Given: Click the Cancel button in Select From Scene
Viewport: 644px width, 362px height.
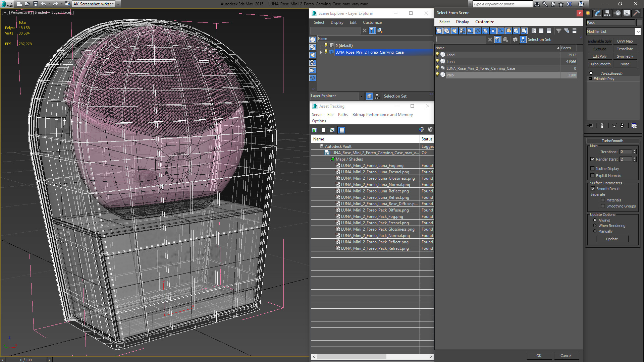Looking at the screenshot, I should (x=566, y=356).
